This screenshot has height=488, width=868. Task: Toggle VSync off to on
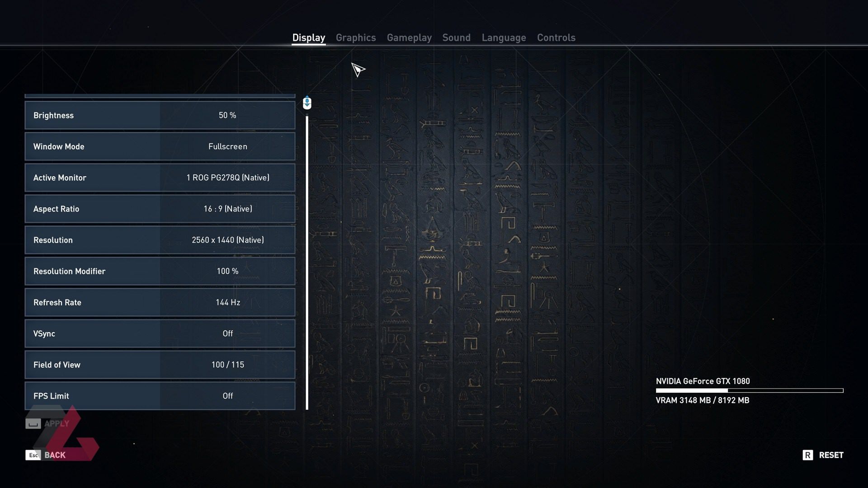(x=228, y=333)
